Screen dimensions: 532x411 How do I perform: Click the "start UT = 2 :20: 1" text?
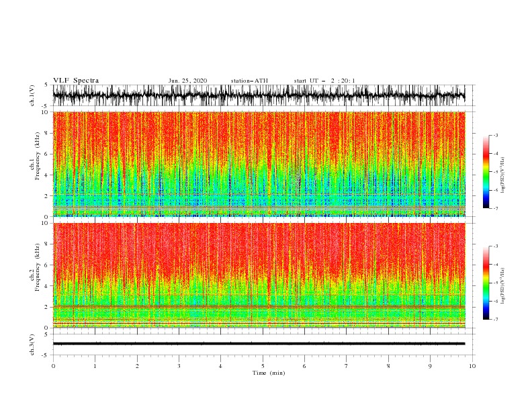(x=324, y=81)
